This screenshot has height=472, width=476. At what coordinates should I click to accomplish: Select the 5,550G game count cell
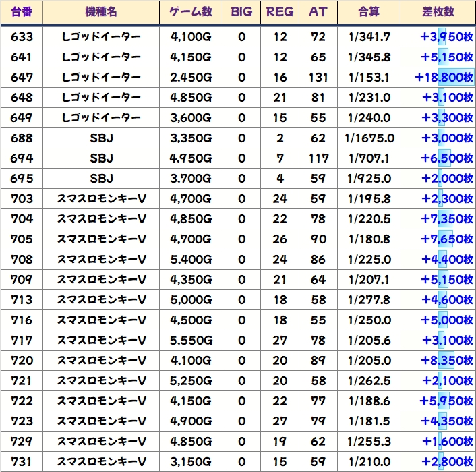click(191, 341)
